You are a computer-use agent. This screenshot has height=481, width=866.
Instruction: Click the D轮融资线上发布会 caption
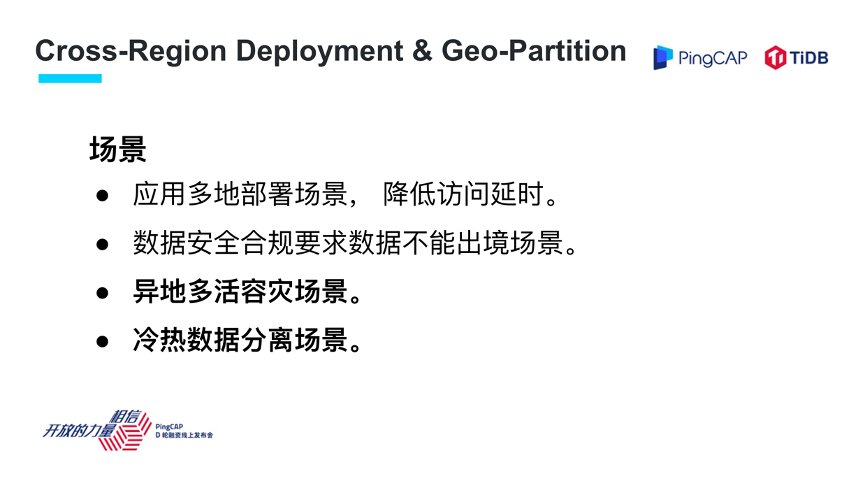click(185, 437)
